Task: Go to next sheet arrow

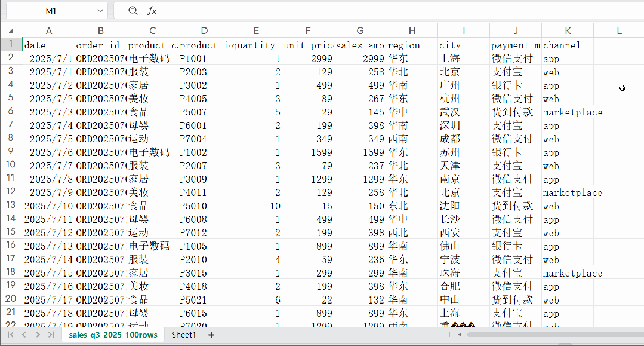Action: [x=38, y=335]
